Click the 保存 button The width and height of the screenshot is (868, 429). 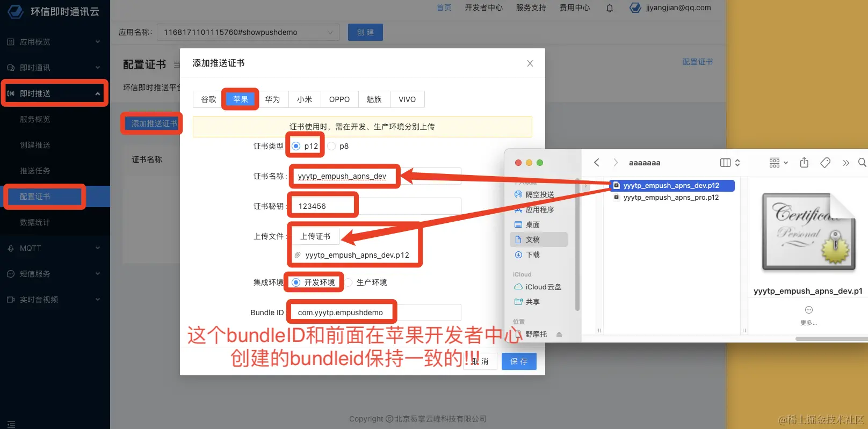(x=519, y=361)
